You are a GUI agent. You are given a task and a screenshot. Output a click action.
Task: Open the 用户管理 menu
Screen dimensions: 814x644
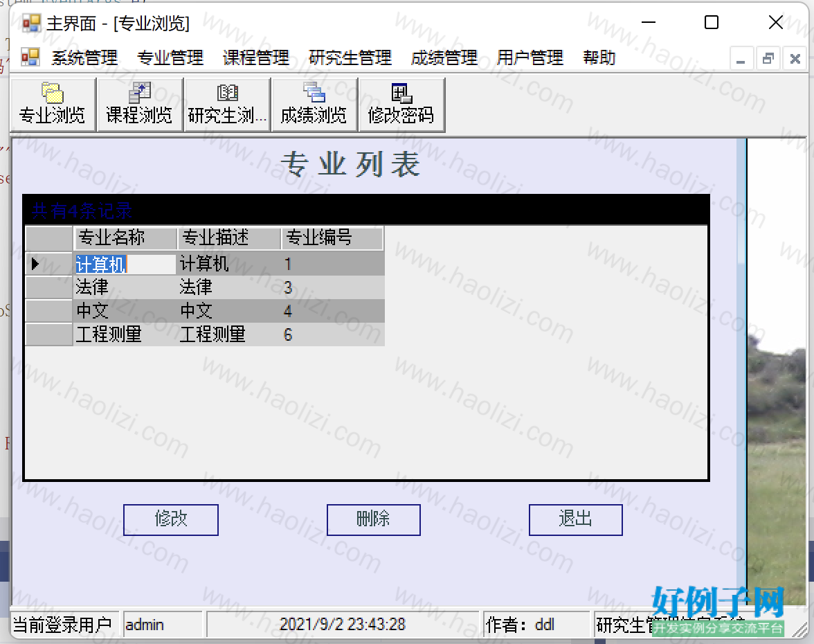(530, 57)
